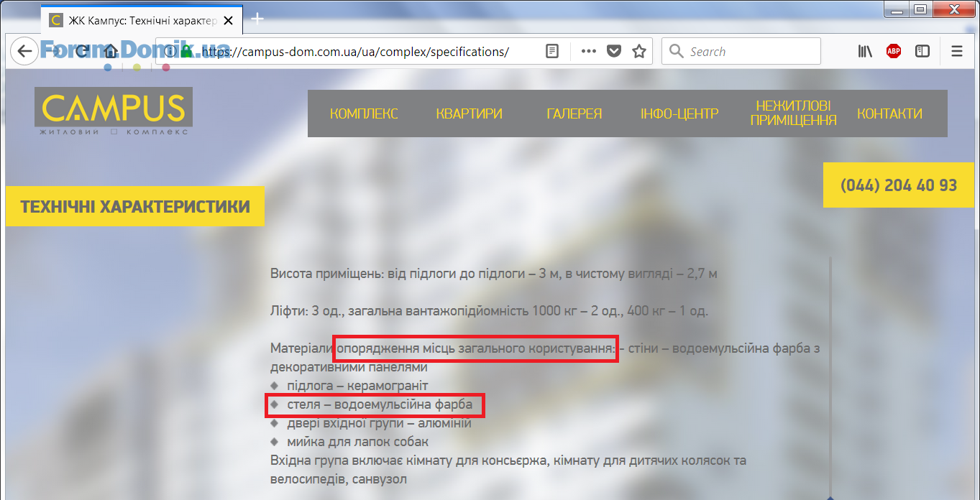Click the Campus logo
The width and height of the screenshot is (980, 500).
(x=114, y=111)
